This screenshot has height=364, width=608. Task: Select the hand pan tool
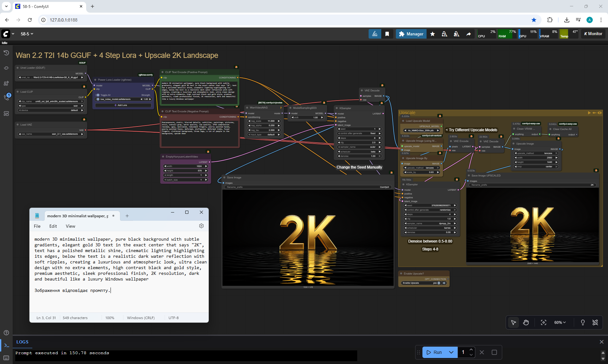(x=526, y=322)
